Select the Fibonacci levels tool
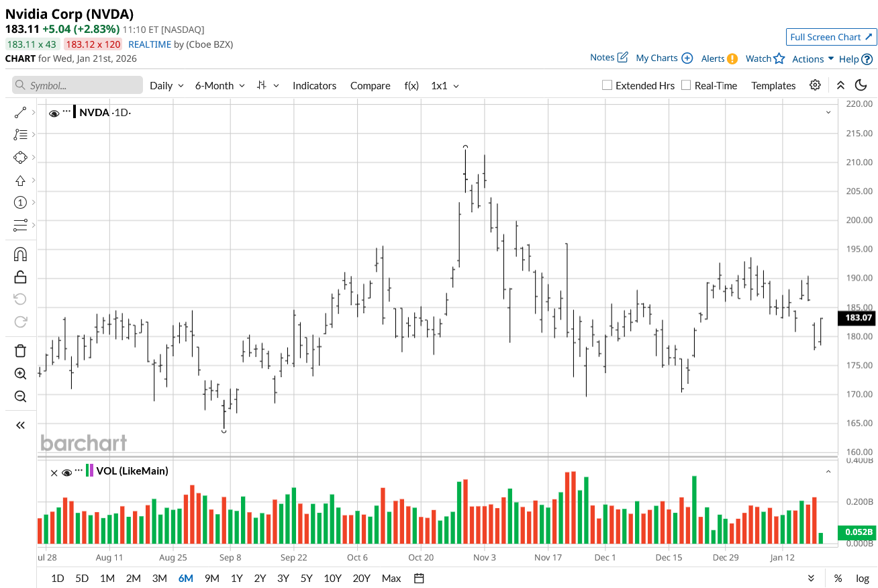The image size is (878, 588). [x=20, y=134]
